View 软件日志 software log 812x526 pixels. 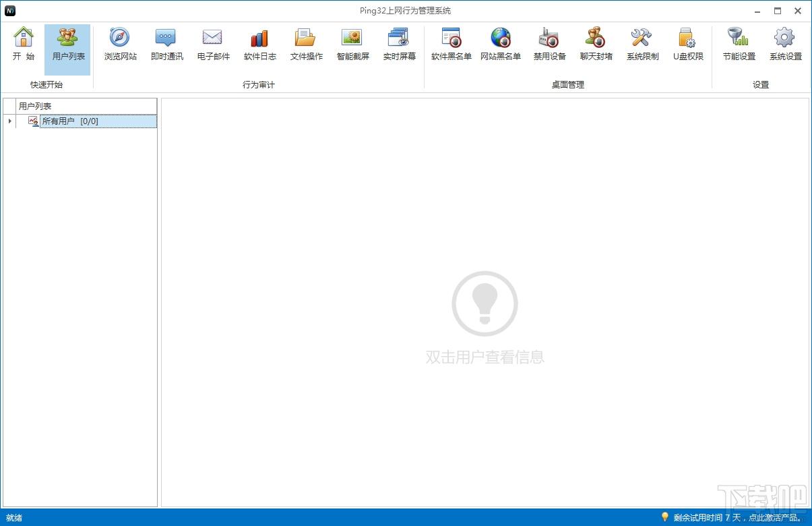(x=259, y=45)
